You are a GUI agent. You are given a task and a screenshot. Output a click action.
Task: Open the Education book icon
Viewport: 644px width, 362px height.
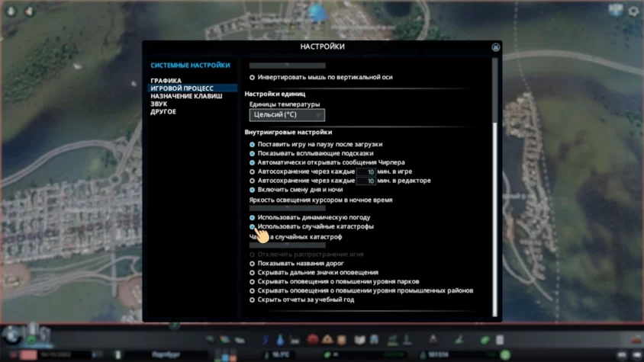pos(360,340)
